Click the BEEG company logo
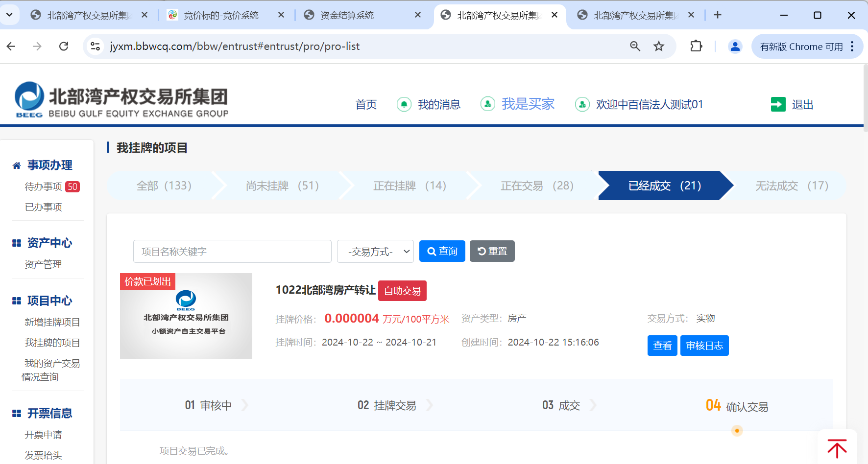The width and height of the screenshot is (868, 464). point(122,99)
